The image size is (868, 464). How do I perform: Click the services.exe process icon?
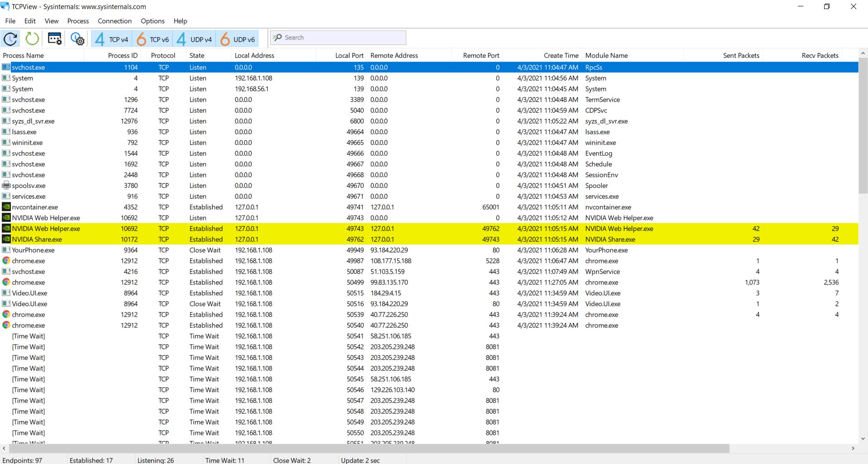[x=6, y=196]
